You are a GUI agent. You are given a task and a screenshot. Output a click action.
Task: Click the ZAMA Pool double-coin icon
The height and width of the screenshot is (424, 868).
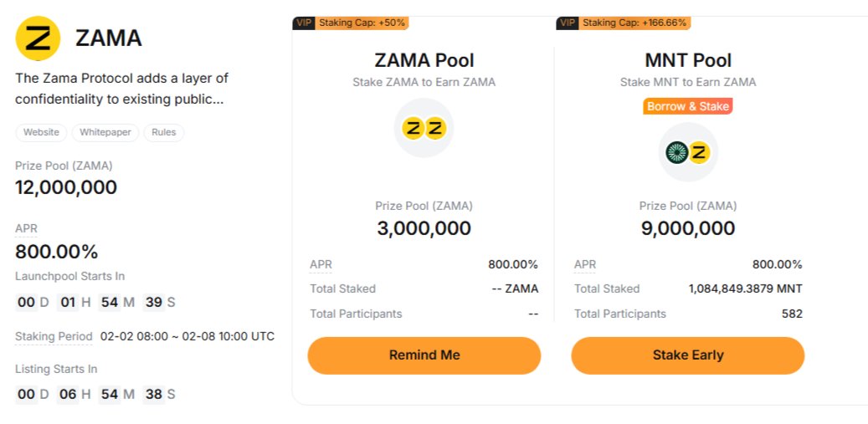(x=424, y=128)
